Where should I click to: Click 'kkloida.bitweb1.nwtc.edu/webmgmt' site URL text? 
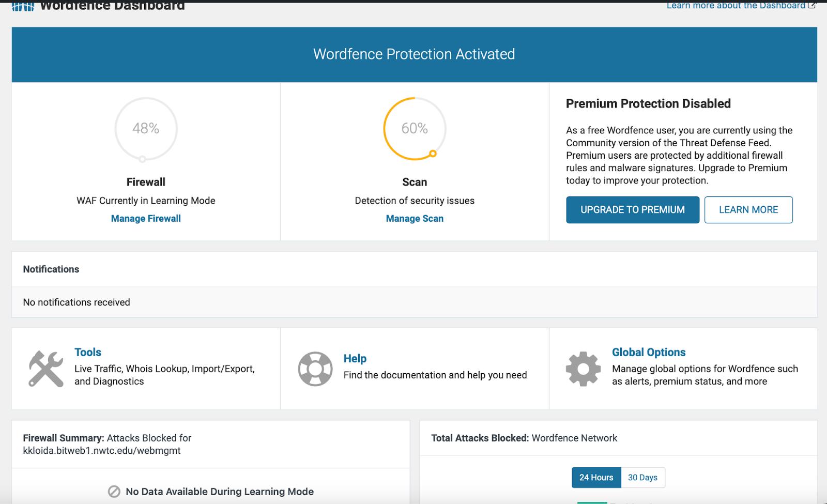coord(102,451)
